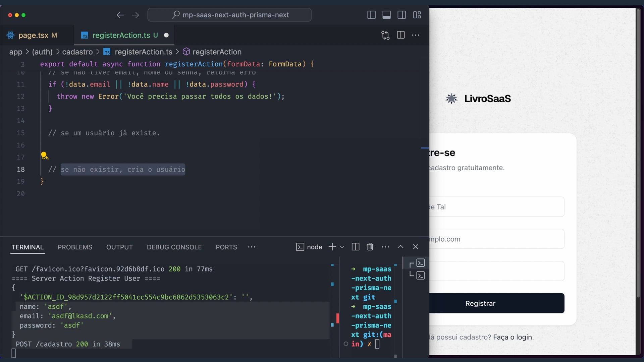Viewport: 644px width, 362px height.
Task: Toggle the secondary sidebar layout icon
Action: click(x=401, y=15)
